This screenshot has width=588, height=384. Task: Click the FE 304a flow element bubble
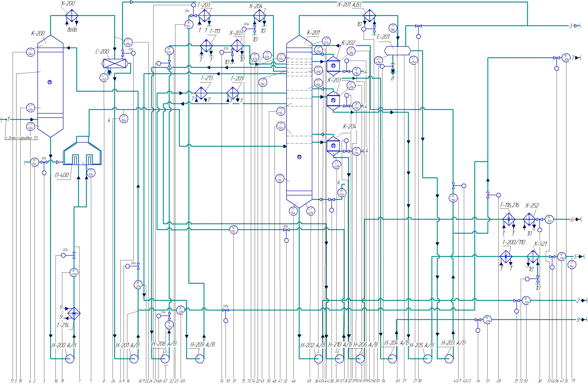coord(138,285)
